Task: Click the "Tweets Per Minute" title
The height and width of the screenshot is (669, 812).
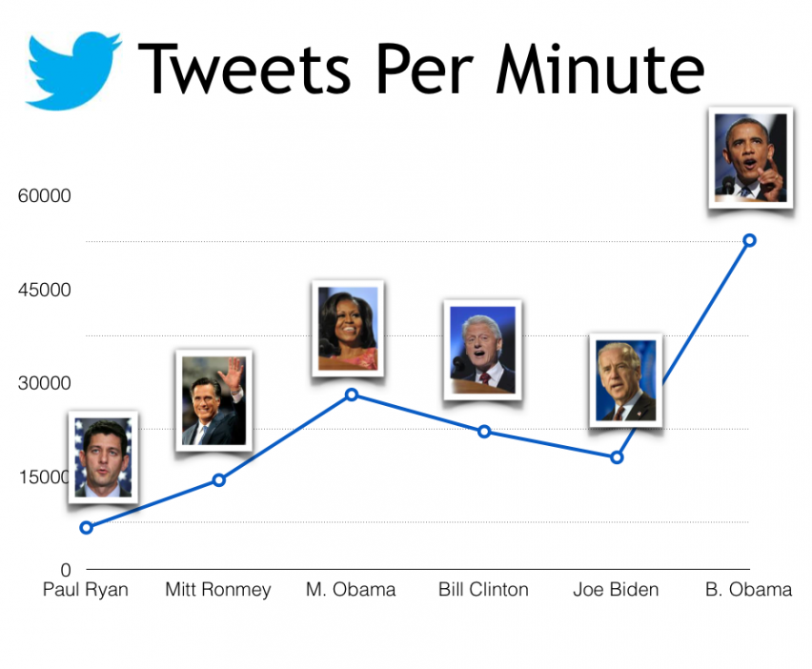Action: 421,69
